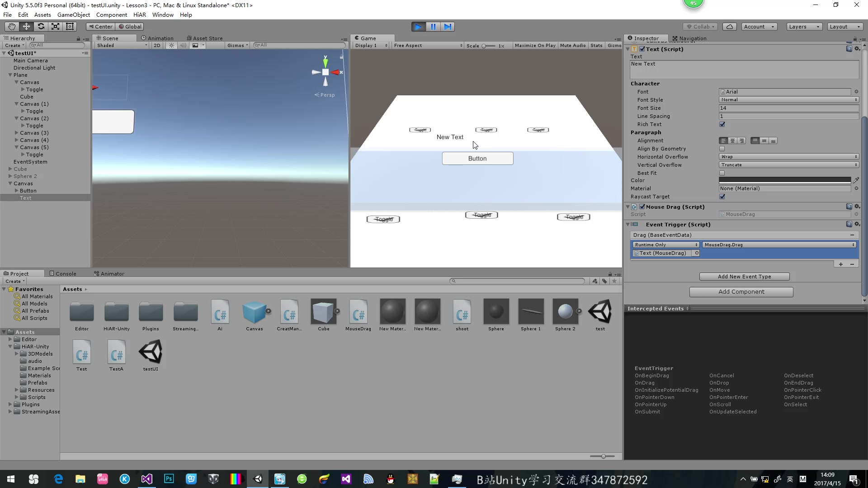Image resolution: width=868 pixels, height=488 pixels.
Task: Open the Layers dropdown
Action: 804,27
